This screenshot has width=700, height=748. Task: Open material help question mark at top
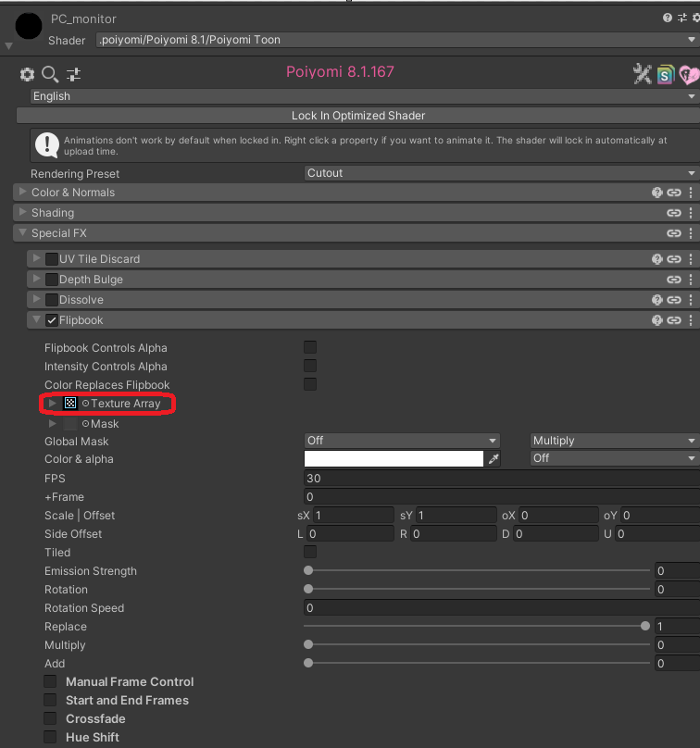pyautogui.click(x=668, y=18)
